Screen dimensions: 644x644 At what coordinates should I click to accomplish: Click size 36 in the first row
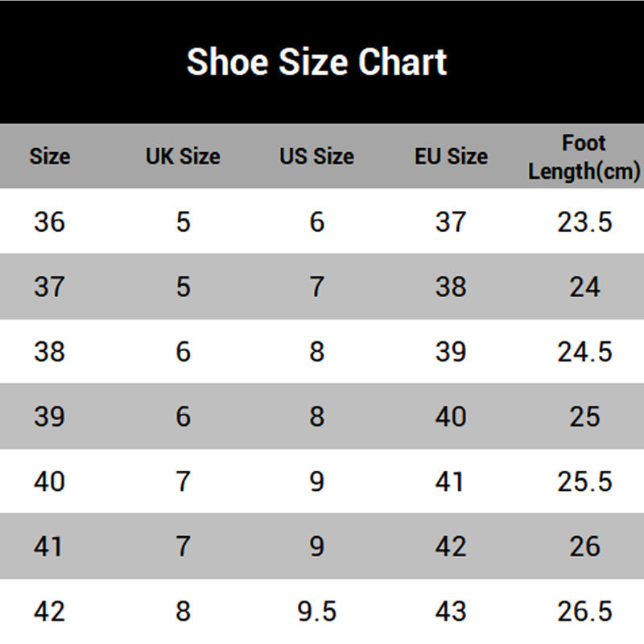[x=49, y=222]
